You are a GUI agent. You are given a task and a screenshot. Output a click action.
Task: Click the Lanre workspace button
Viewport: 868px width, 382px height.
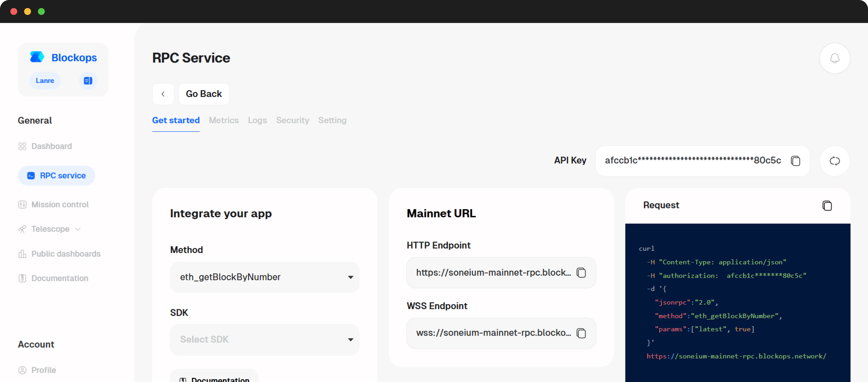45,81
